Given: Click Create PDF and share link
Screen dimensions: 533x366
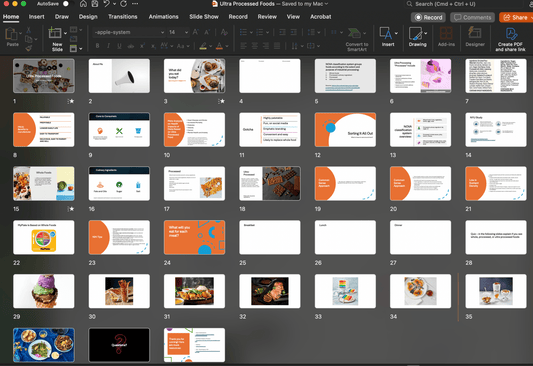Looking at the screenshot, I should click(x=511, y=39).
